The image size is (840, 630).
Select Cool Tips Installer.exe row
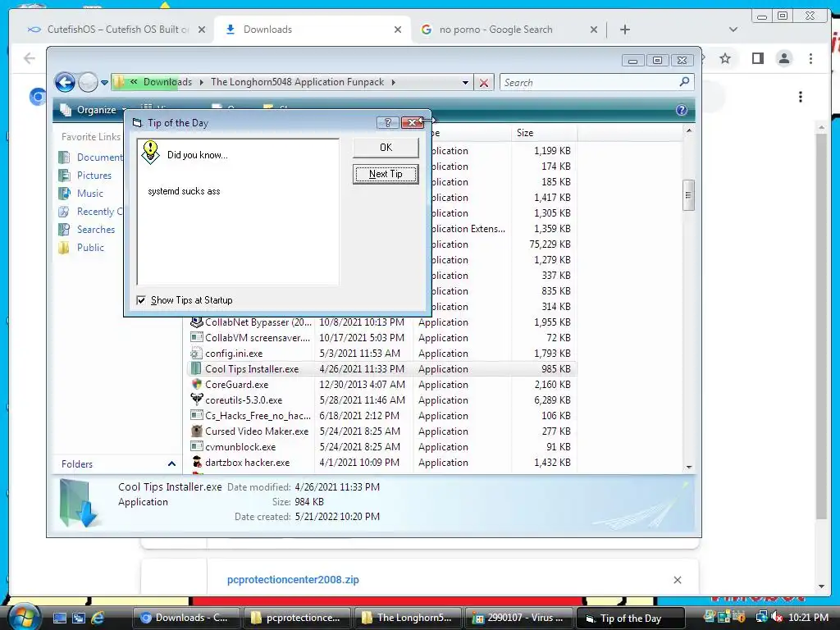point(382,368)
